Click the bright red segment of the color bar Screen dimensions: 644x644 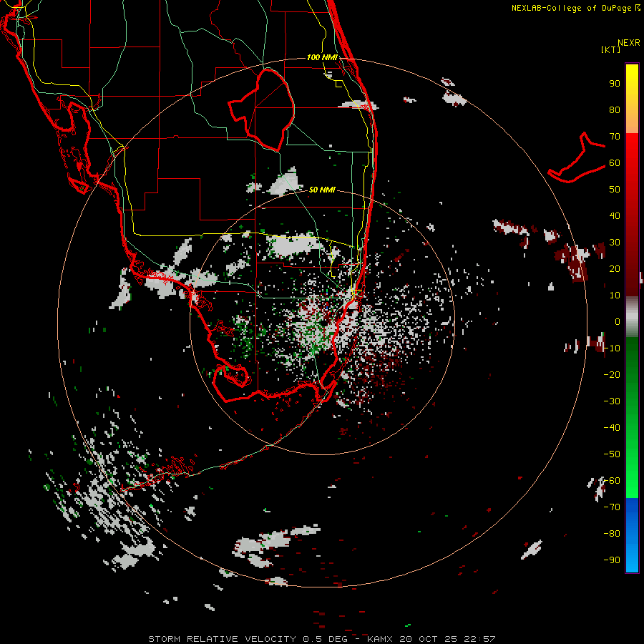[632, 215]
